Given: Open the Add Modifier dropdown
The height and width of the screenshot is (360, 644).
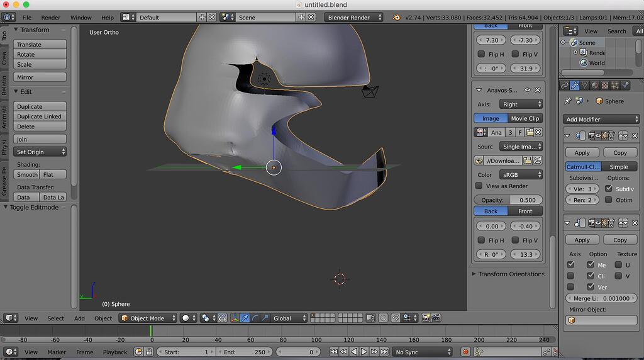Looking at the screenshot, I should (x=601, y=119).
